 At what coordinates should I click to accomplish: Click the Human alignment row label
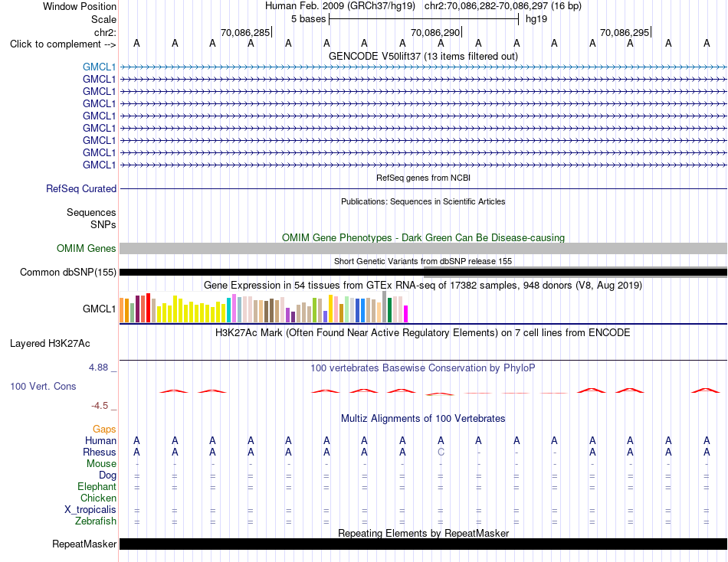100,441
